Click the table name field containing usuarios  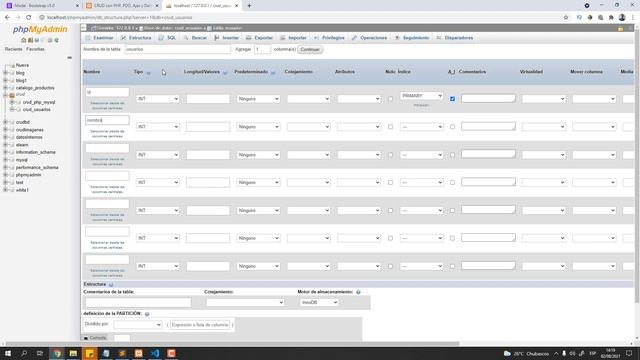click(x=178, y=49)
